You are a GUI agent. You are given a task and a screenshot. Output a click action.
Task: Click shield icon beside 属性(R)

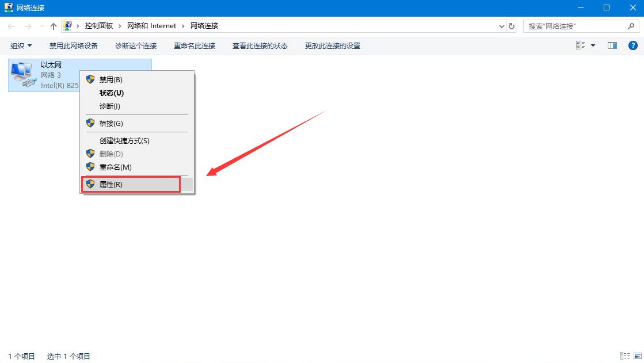pos(90,184)
